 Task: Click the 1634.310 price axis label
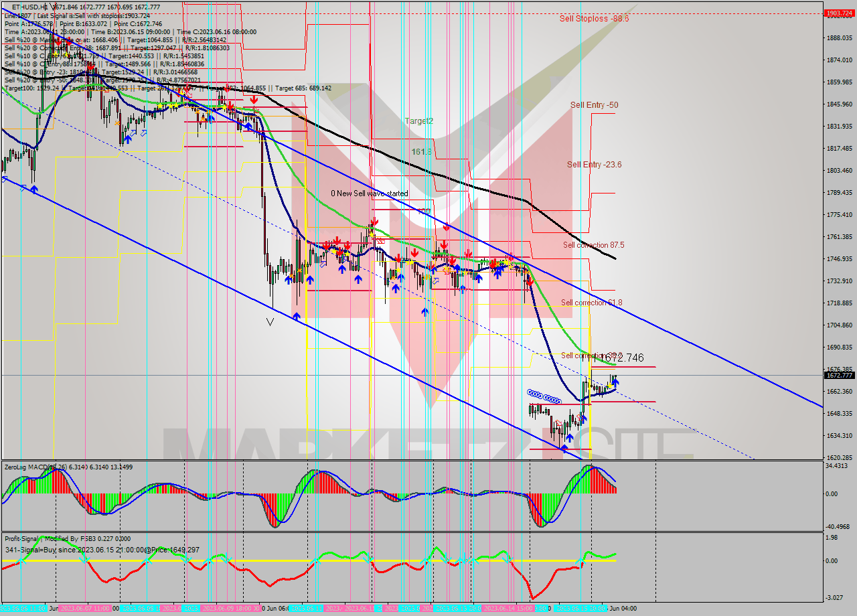pyautogui.click(x=839, y=436)
